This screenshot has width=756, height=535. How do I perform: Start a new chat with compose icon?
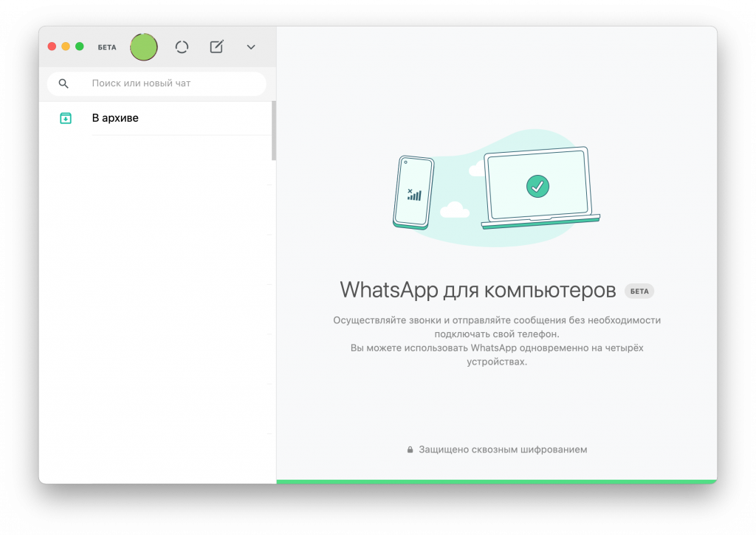point(216,46)
